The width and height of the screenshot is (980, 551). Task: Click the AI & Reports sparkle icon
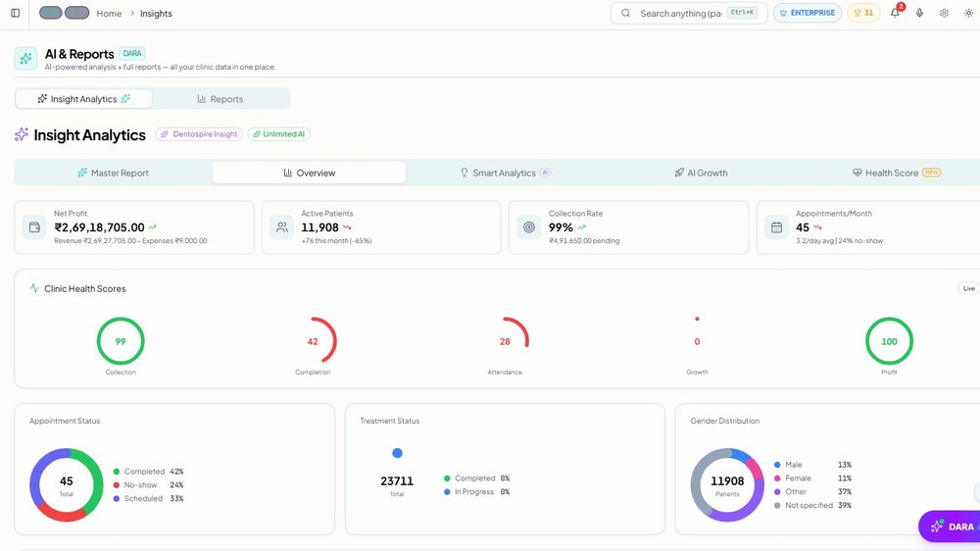(x=25, y=59)
